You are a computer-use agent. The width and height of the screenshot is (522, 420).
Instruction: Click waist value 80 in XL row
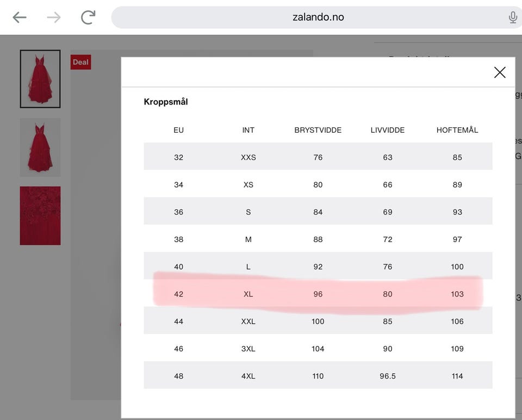coord(388,294)
